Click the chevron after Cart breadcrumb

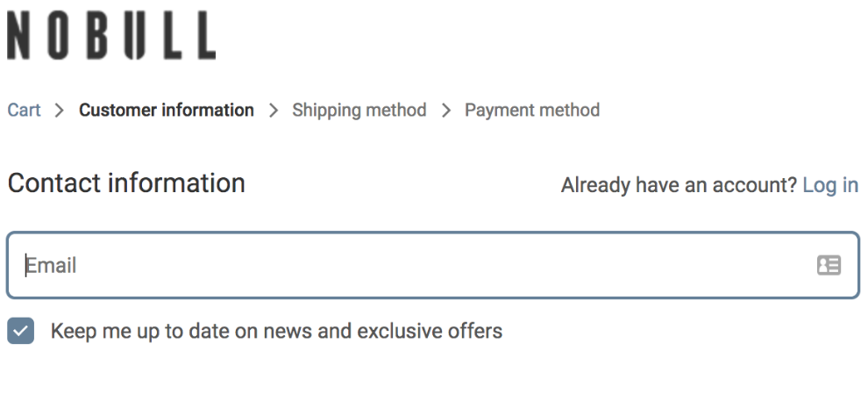(x=60, y=111)
